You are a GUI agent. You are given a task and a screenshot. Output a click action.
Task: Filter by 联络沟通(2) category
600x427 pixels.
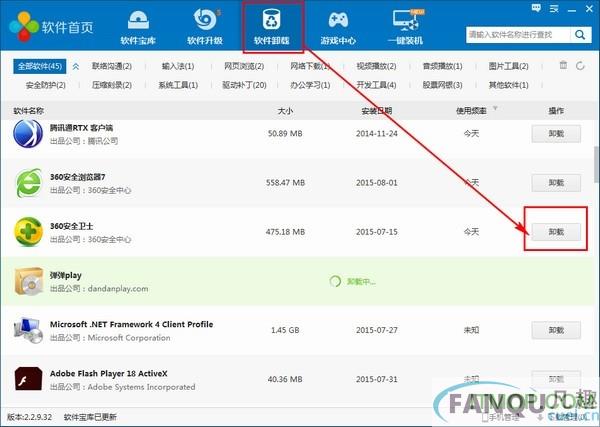pos(112,66)
